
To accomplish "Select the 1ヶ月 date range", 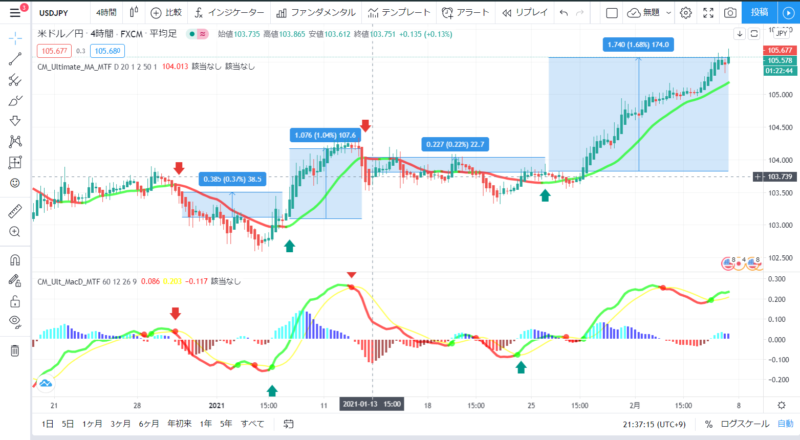I will point(92,424).
